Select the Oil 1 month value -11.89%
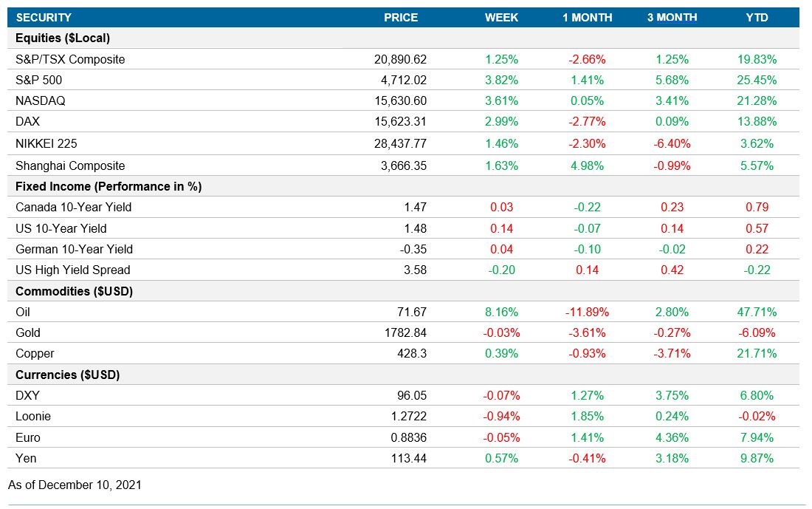The width and height of the screenshot is (812, 509). (x=588, y=312)
